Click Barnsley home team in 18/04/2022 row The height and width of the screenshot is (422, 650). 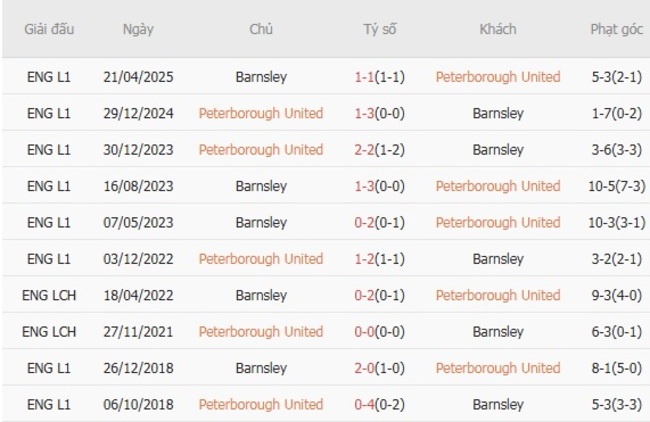[x=261, y=295]
